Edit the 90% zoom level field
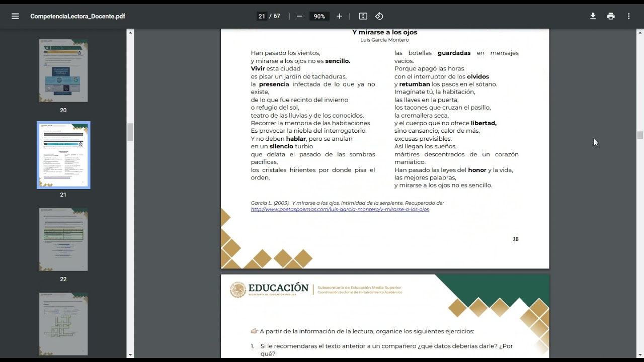 [x=319, y=16]
